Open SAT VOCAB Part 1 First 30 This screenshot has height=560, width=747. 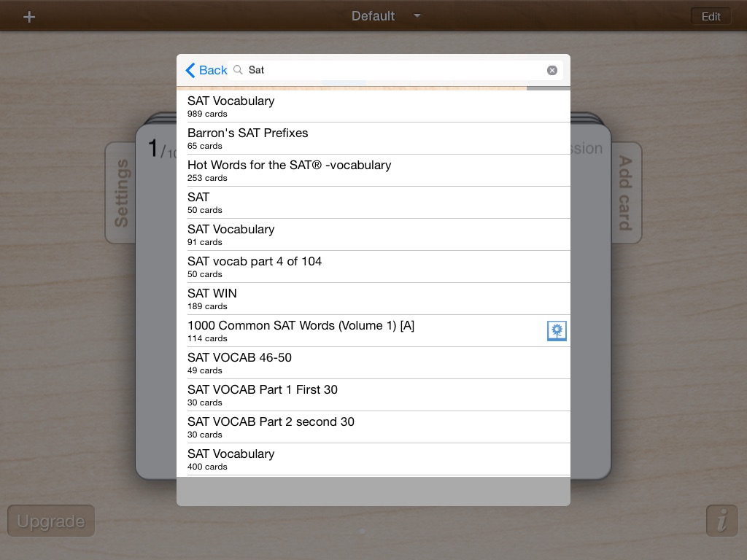(373, 395)
